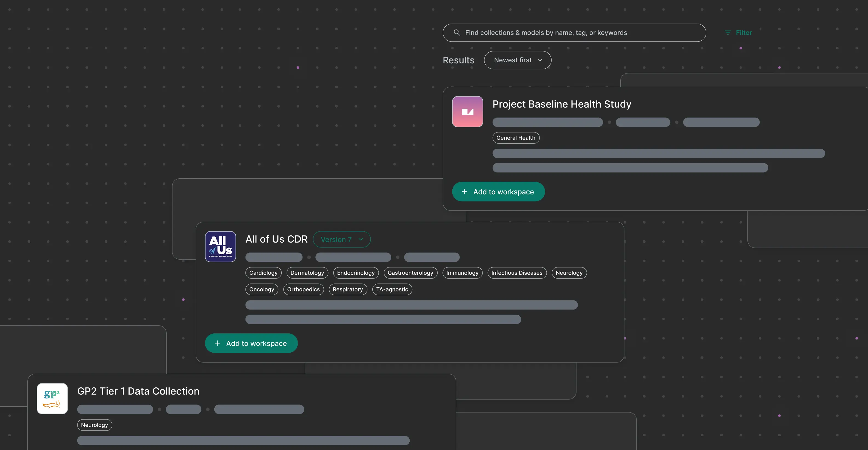Select the Infectious Diseases tag
868x450 pixels.
[517, 272]
